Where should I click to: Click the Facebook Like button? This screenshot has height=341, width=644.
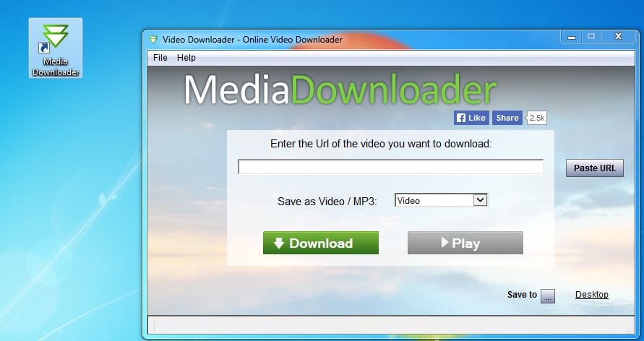tap(471, 118)
